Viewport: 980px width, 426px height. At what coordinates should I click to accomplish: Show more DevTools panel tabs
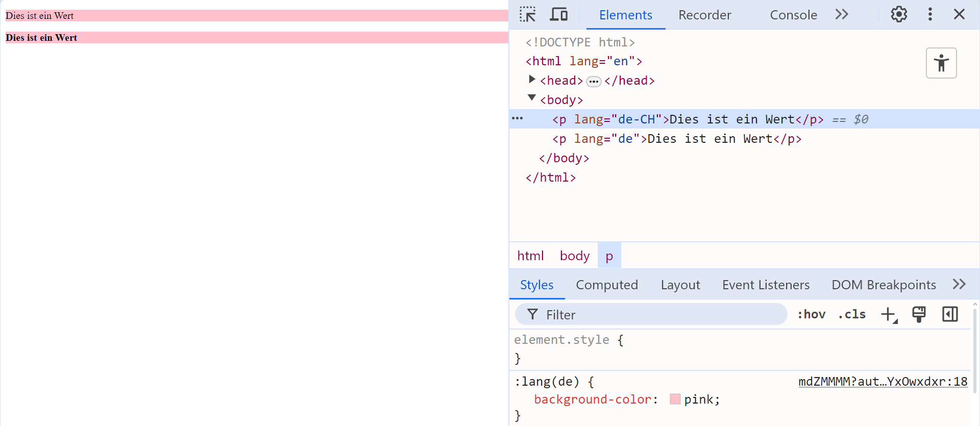coord(842,14)
